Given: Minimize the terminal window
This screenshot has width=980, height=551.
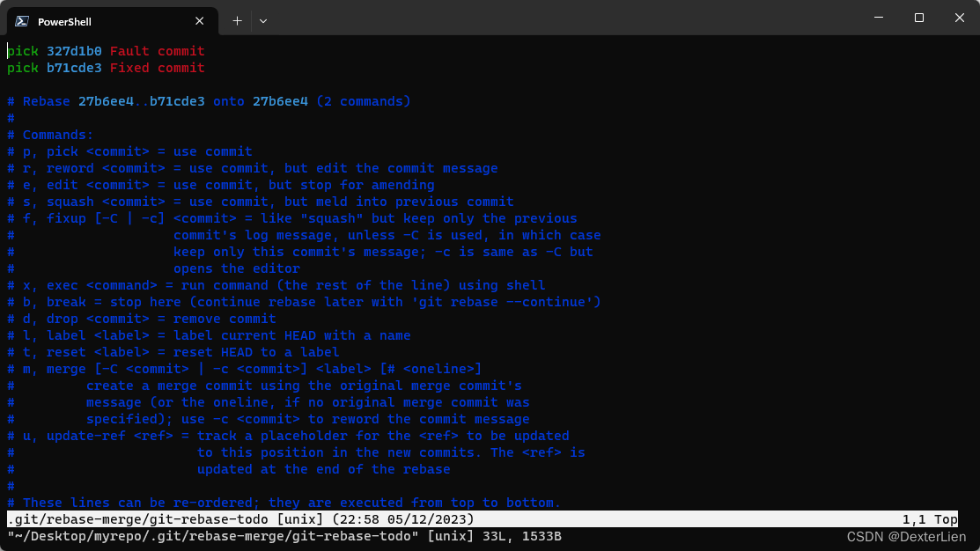Looking at the screenshot, I should [x=879, y=18].
